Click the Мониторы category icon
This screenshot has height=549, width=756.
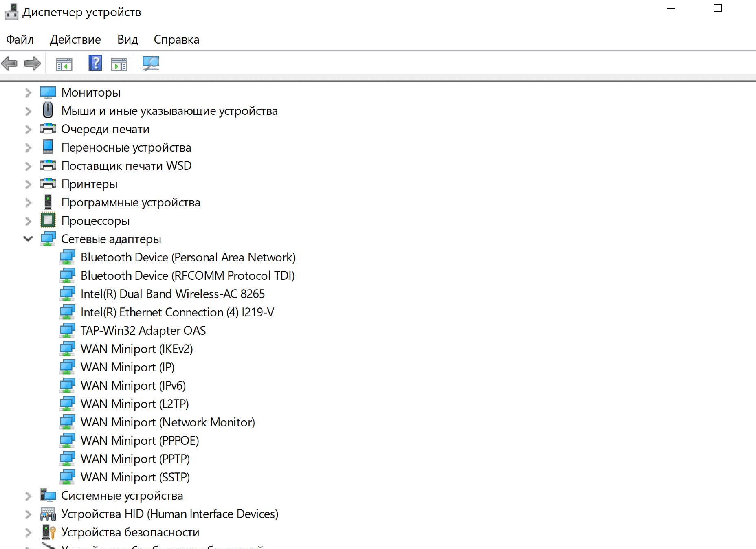click(x=48, y=92)
